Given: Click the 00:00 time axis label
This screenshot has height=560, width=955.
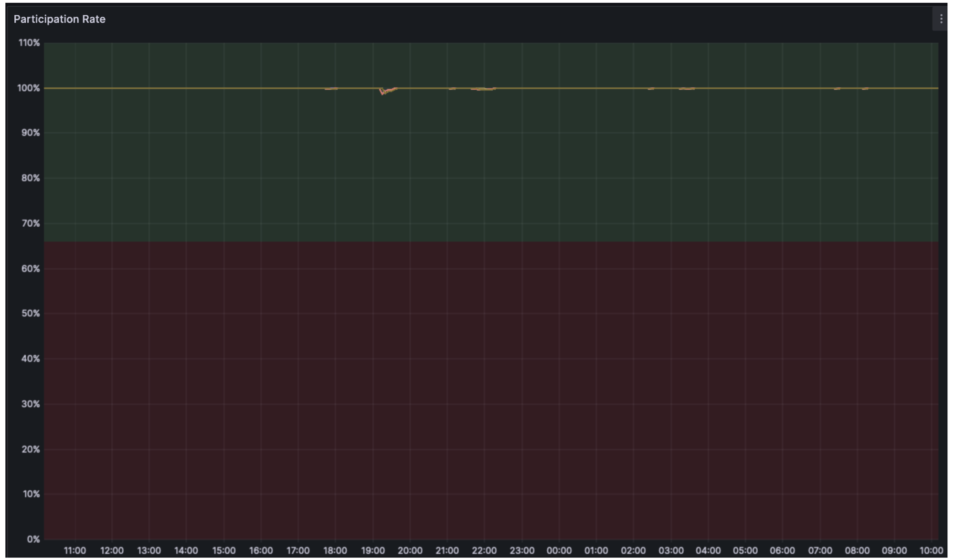Looking at the screenshot, I should [559, 550].
